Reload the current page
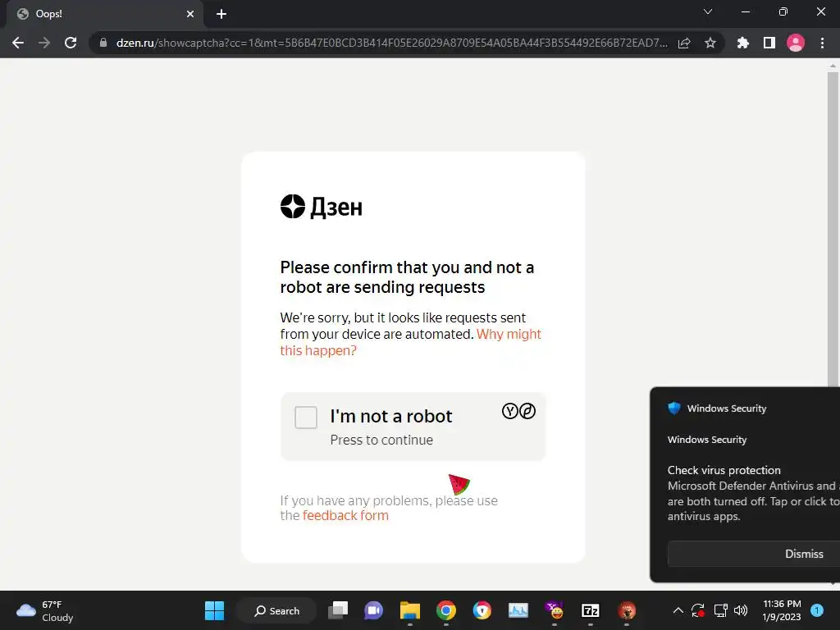Image resolution: width=840 pixels, height=630 pixels. [71, 43]
